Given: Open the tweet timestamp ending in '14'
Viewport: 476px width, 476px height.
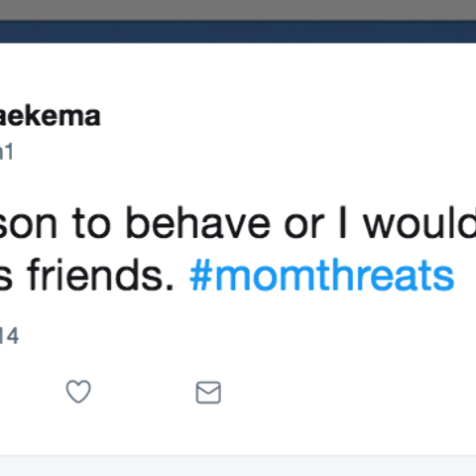Looking at the screenshot, I should pos(9,336).
